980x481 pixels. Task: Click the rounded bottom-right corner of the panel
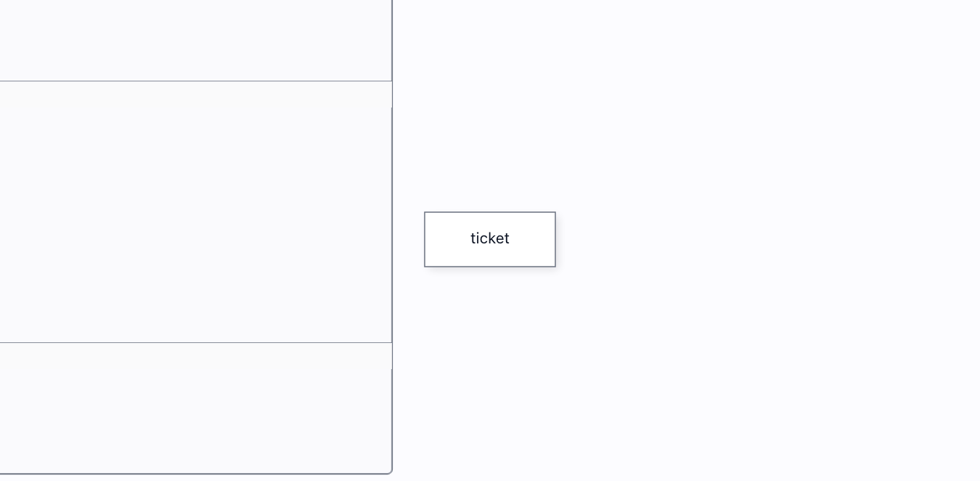tap(390, 472)
